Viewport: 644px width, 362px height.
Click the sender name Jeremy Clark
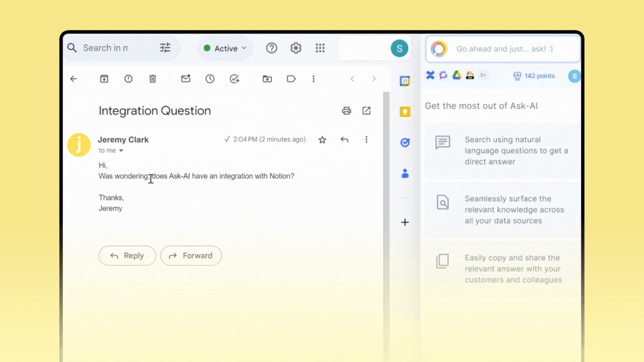(123, 140)
